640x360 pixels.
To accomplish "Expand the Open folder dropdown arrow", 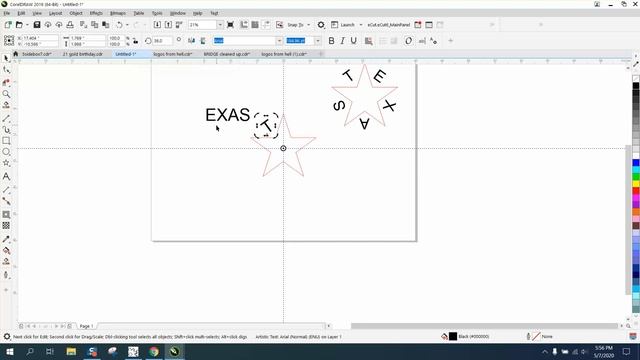I will (27, 25).
